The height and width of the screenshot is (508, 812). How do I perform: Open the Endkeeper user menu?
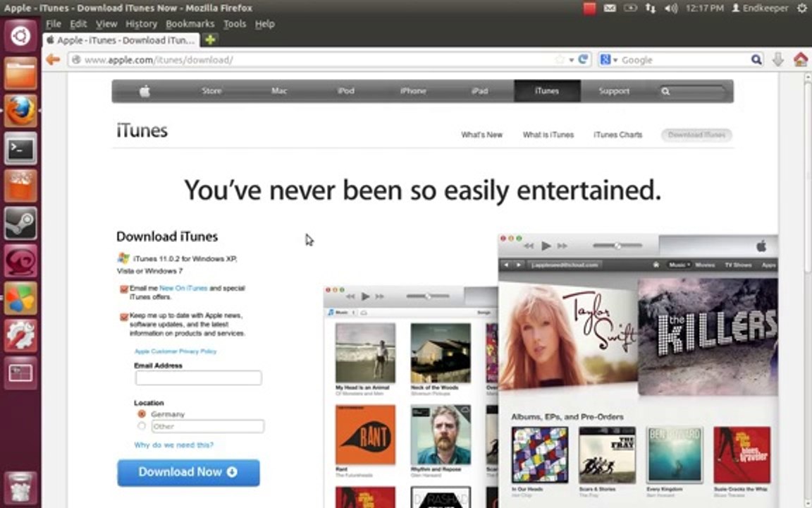click(760, 8)
